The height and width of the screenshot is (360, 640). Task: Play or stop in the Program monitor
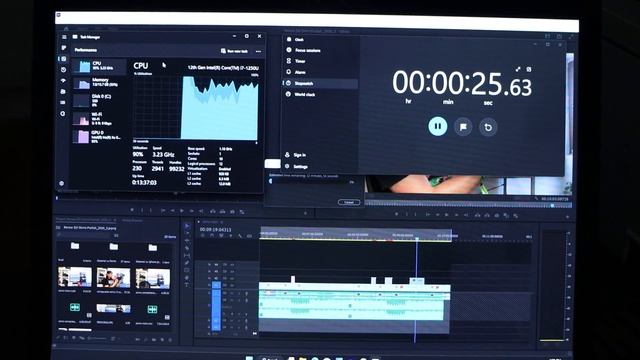pos(447,215)
